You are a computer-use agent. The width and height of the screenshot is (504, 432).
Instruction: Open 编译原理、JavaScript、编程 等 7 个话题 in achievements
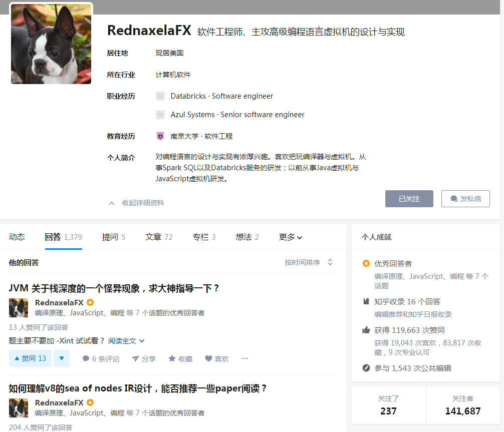(x=431, y=281)
